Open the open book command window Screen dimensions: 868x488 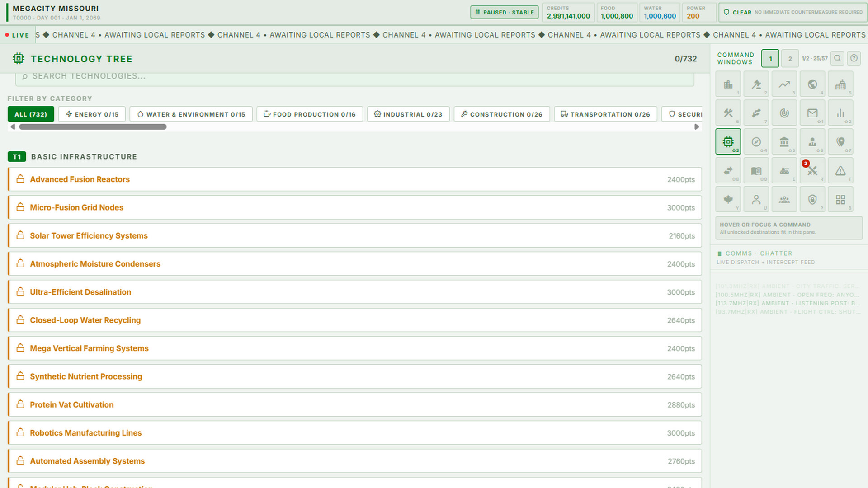point(756,171)
